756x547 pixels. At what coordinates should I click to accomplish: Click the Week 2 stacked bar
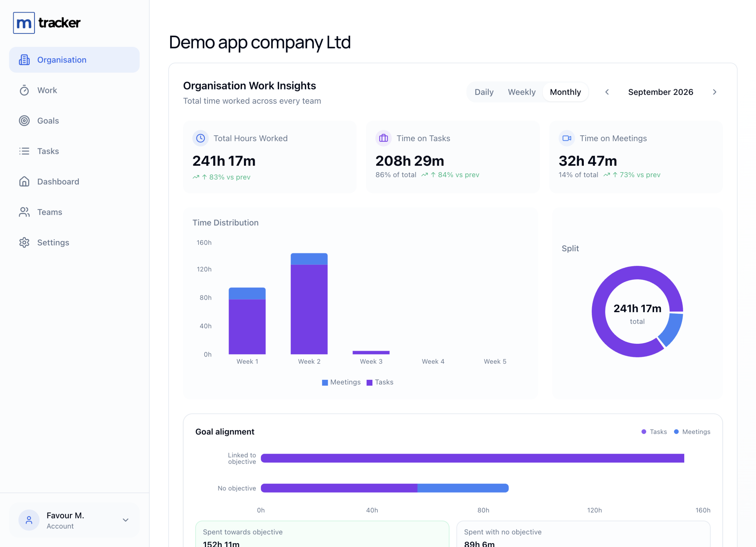click(x=309, y=304)
